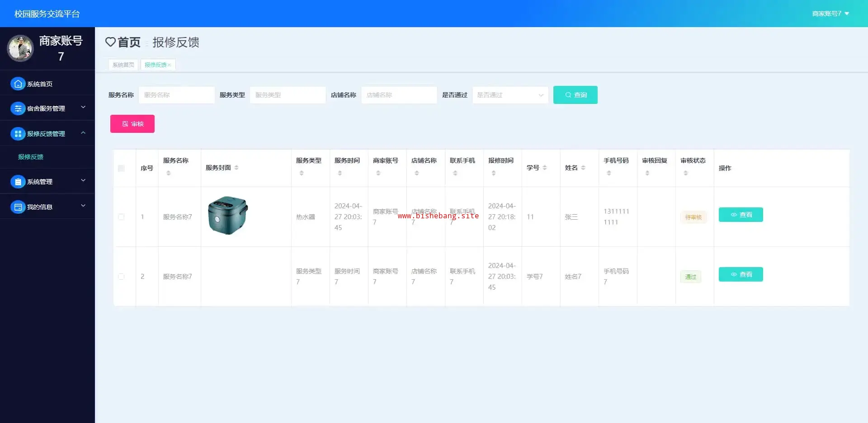The image size is (868, 423).
Task: Click the 系统管理 clipboard icon
Action: (x=18, y=182)
